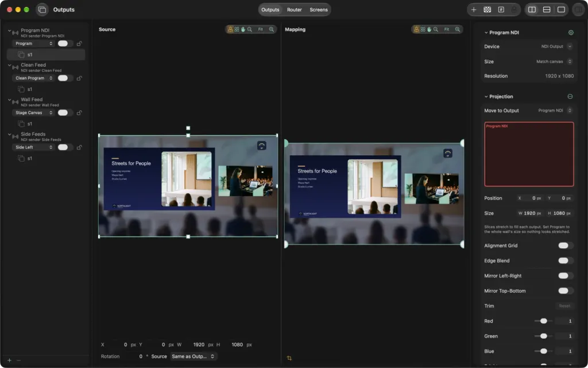
Task: Click the circled minus icon beside Projection
Action: (570, 97)
